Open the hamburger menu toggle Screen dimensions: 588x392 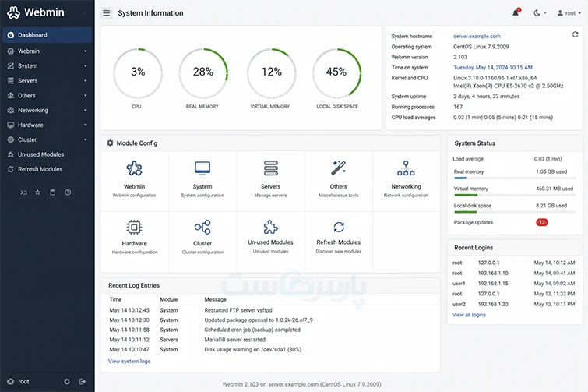(x=107, y=13)
